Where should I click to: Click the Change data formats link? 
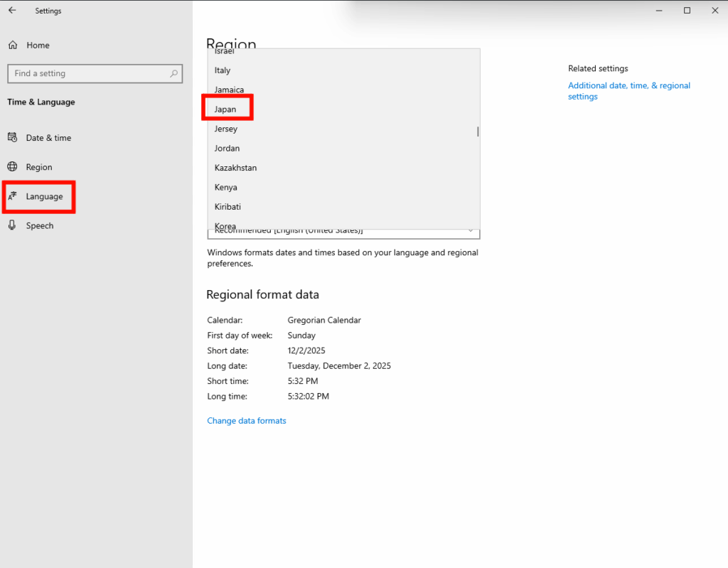click(247, 421)
